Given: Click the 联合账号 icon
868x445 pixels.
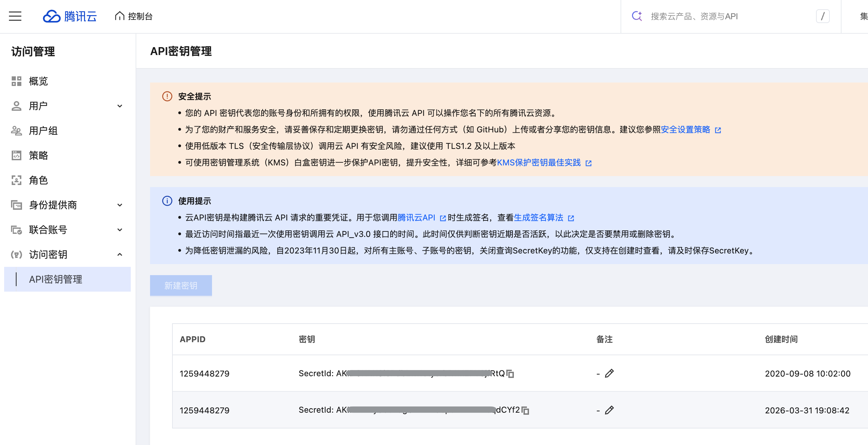Looking at the screenshot, I should pyautogui.click(x=17, y=230).
